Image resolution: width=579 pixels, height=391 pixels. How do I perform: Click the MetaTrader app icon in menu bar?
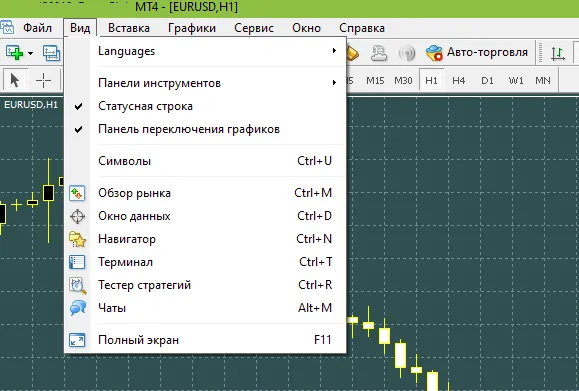pyautogui.click(x=7, y=28)
